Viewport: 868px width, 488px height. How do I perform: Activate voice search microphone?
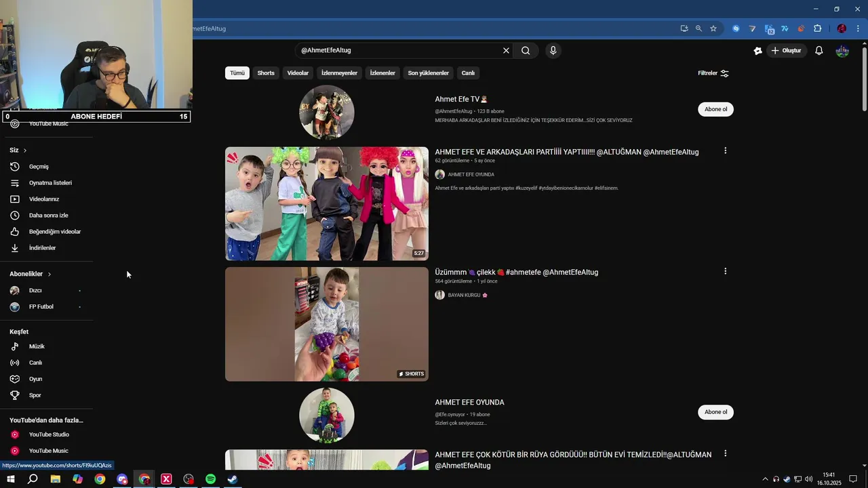(x=553, y=50)
